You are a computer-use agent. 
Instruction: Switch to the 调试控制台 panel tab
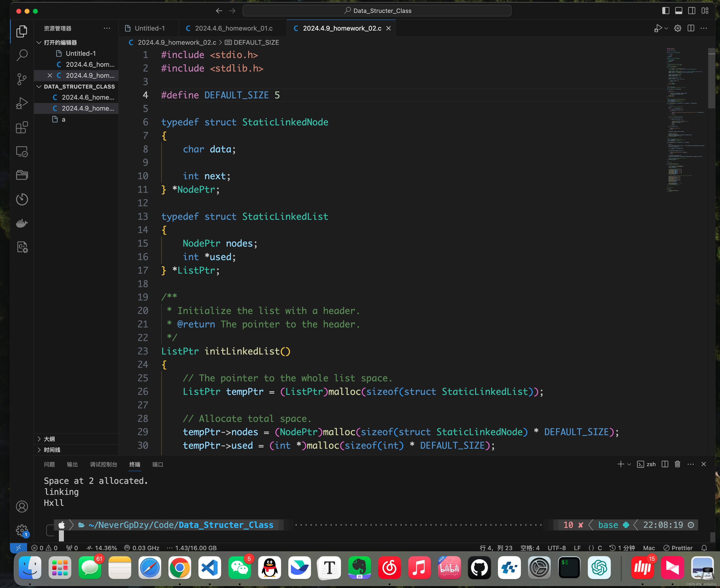[103, 464]
